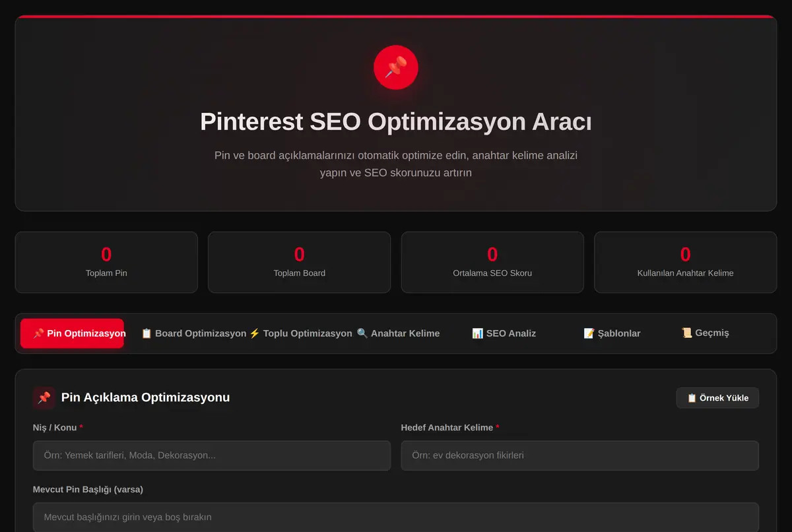Go to the SEO Analiz tab
Image resolution: width=792 pixels, height=532 pixels.
pyautogui.click(x=504, y=333)
